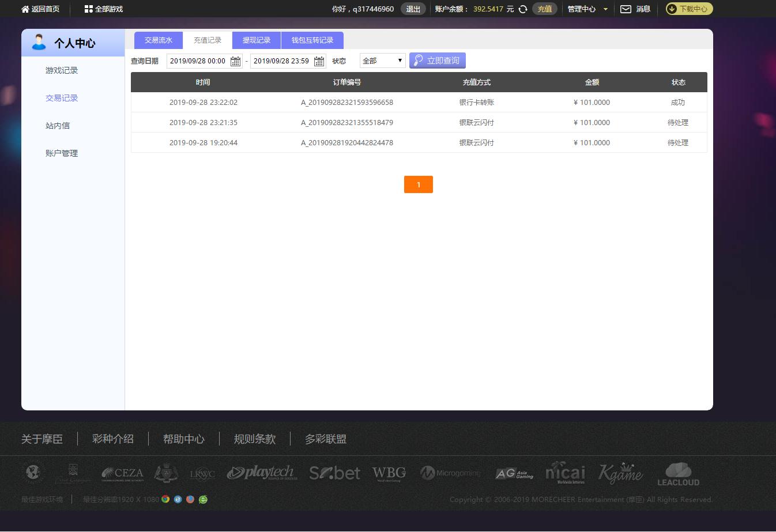Click the 退出 logout button
This screenshot has height=532, width=776.
point(413,9)
